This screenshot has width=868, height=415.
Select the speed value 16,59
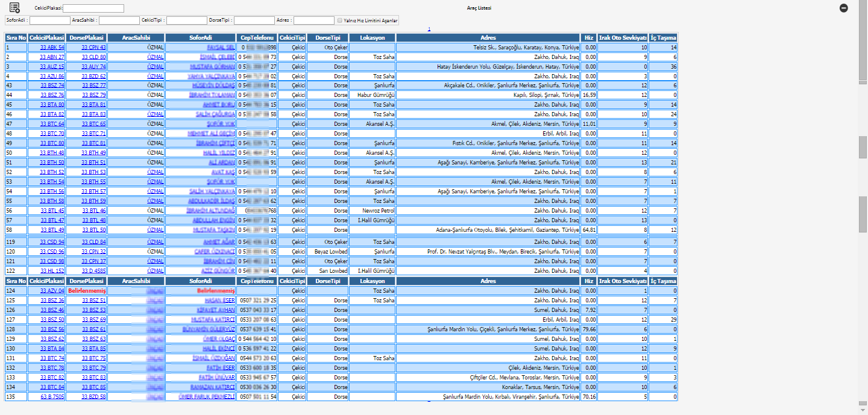point(589,95)
